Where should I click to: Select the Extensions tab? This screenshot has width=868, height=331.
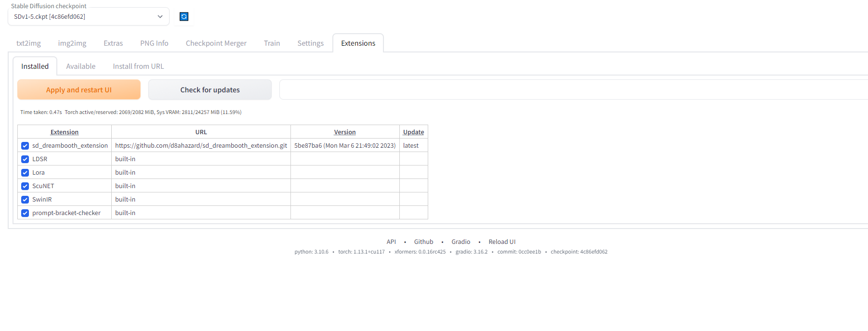358,43
